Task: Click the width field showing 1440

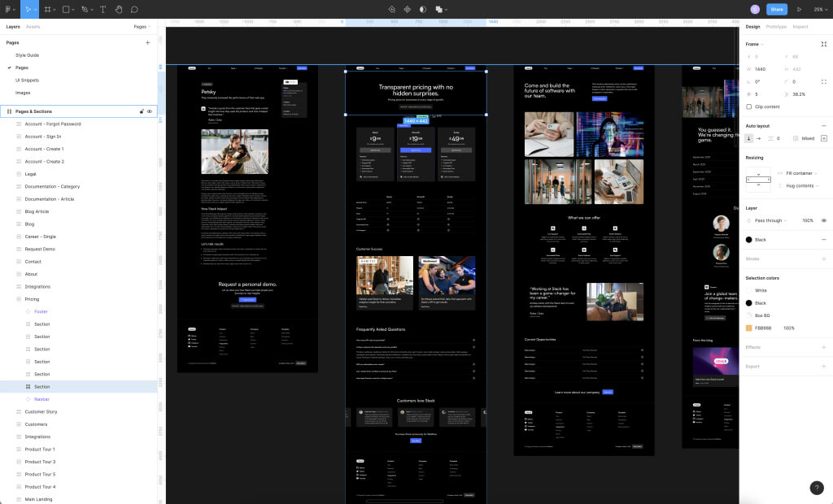Action: (761, 69)
